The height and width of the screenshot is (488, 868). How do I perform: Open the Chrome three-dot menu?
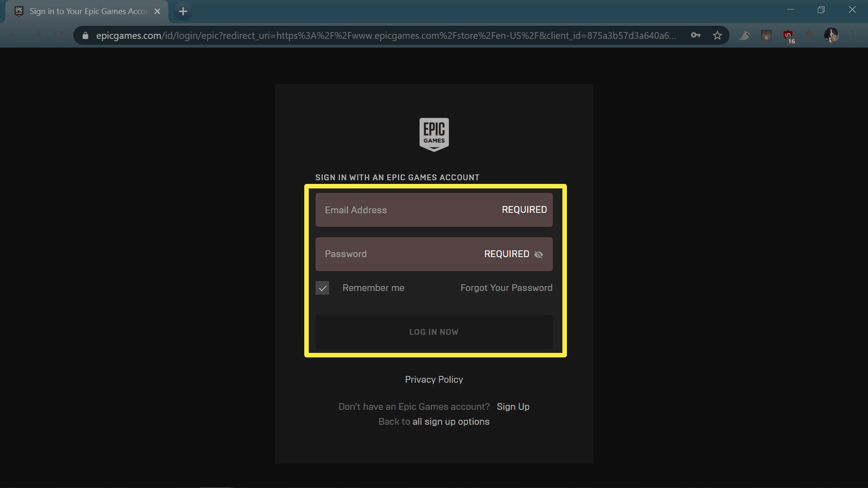pyautogui.click(x=853, y=35)
